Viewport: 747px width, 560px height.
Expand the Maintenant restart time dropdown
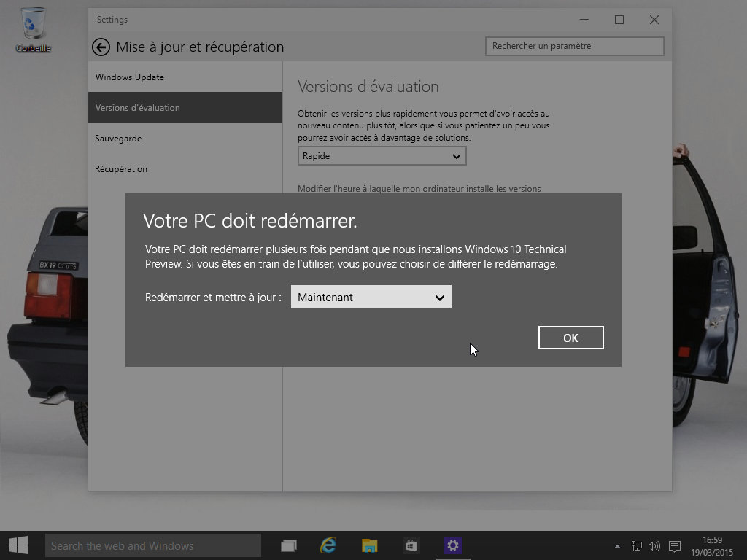[371, 297]
